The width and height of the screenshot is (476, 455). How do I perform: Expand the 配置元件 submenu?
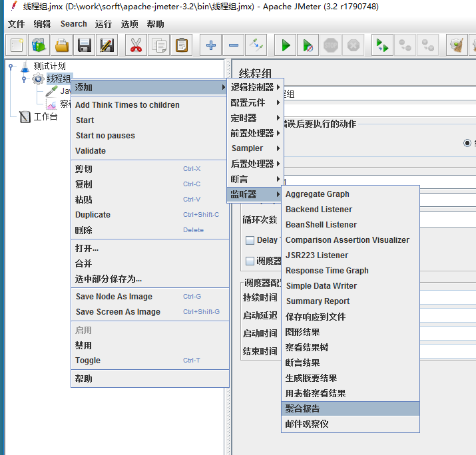pos(255,102)
